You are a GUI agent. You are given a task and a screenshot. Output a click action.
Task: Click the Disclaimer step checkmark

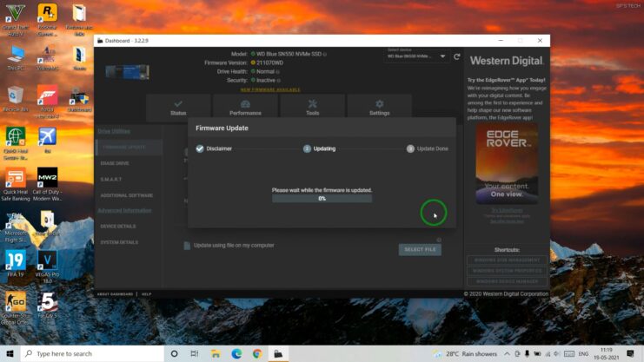point(200,148)
